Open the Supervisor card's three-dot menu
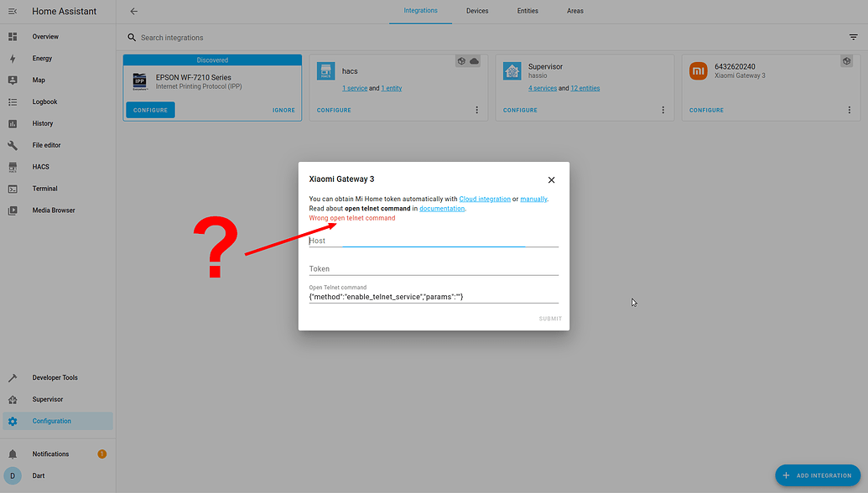The image size is (868, 493). [x=663, y=109]
